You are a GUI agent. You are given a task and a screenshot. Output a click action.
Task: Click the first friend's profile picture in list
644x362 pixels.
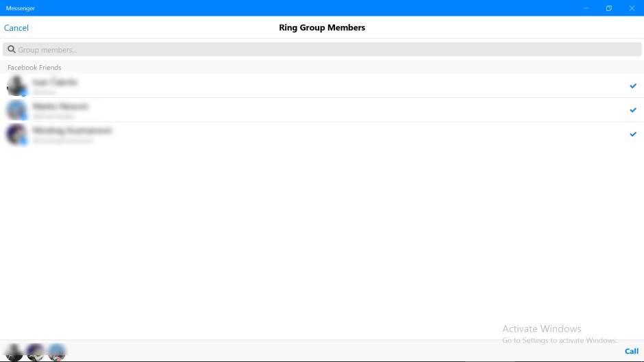pyautogui.click(x=16, y=86)
